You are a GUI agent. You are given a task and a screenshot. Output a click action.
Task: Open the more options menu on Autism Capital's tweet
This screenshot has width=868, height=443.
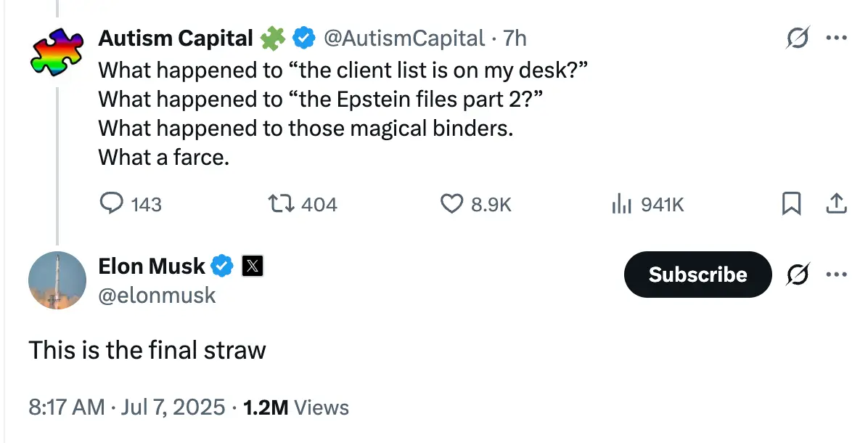(x=838, y=38)
